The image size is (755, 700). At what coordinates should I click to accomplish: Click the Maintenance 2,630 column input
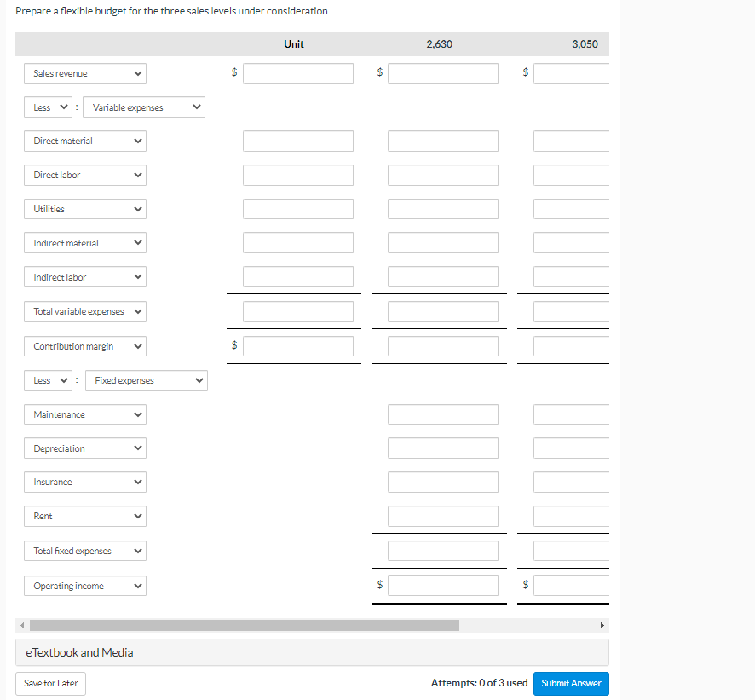443,414
